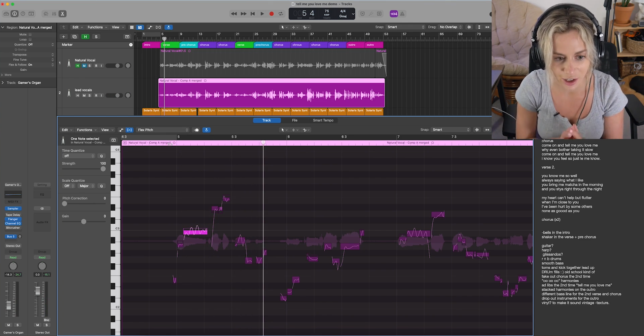
Task: Open Tracks area Snap Smart dropdown
Action: point(406,27)
